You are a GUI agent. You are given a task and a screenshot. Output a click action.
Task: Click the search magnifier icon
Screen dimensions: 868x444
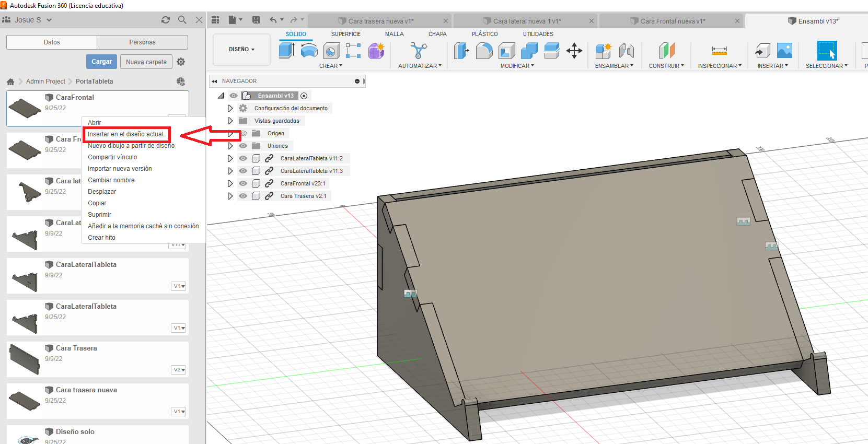(182, 20)
